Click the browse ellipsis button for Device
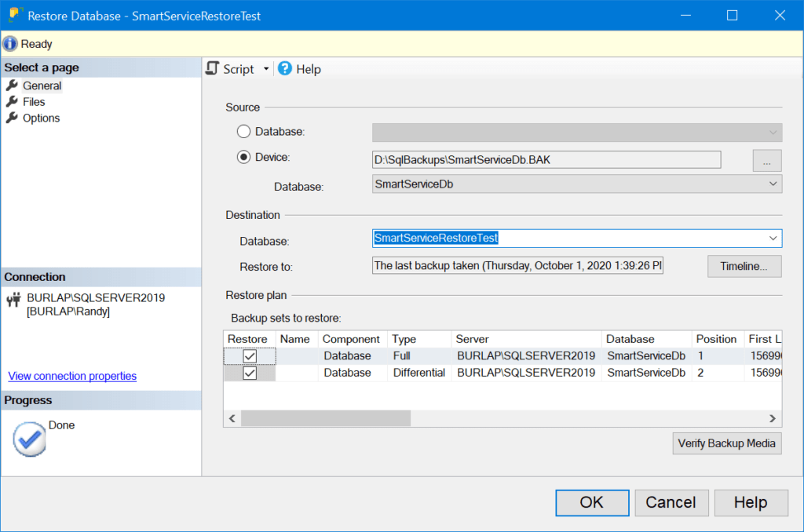The image size is (804, 532). point(767,160)
